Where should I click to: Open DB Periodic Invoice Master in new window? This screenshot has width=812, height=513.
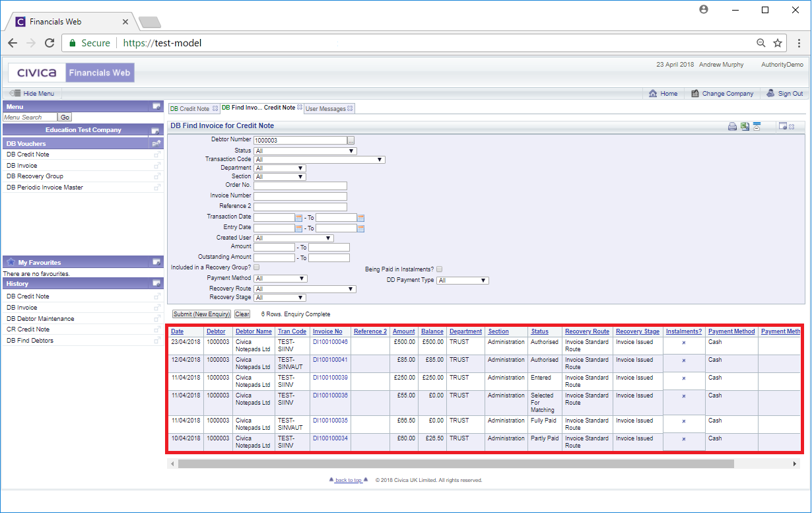(157, 188)
